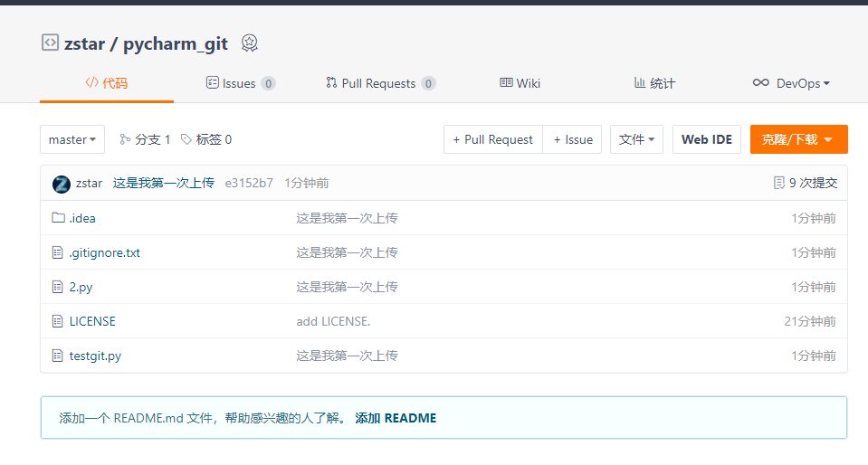Click the Issues count badge 0

coord(269,83)
